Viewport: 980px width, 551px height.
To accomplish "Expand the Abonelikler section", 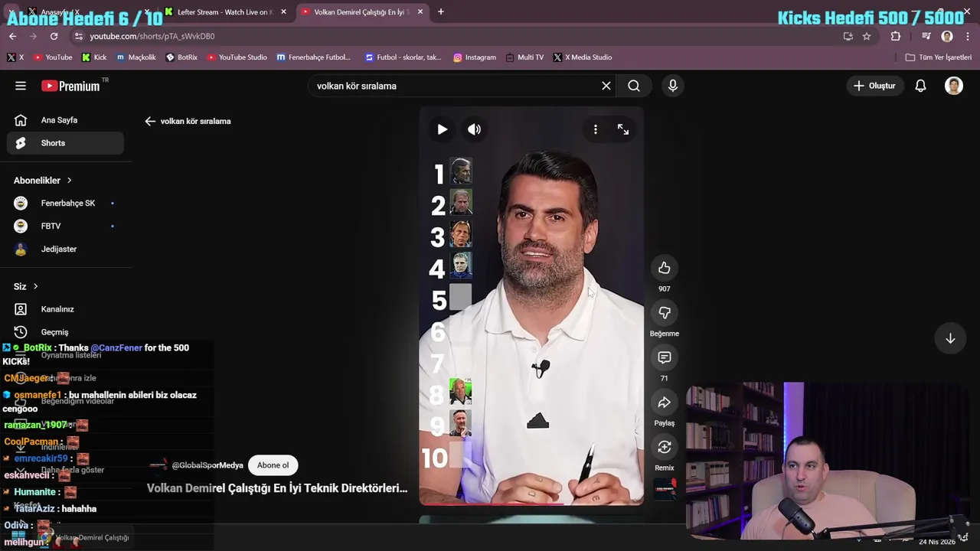I will pyautogui.click(x=43, y=181).
